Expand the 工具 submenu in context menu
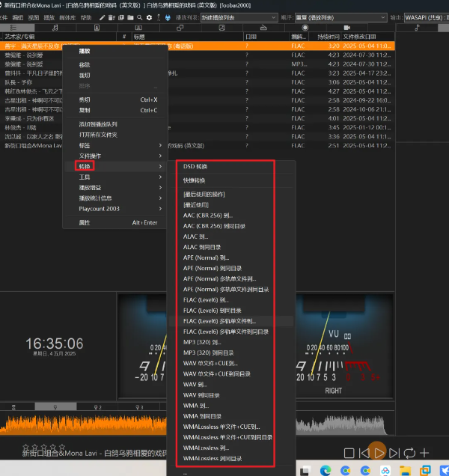Image resolution: width=449 pixels, height=476 pixels. click(115, 177)
